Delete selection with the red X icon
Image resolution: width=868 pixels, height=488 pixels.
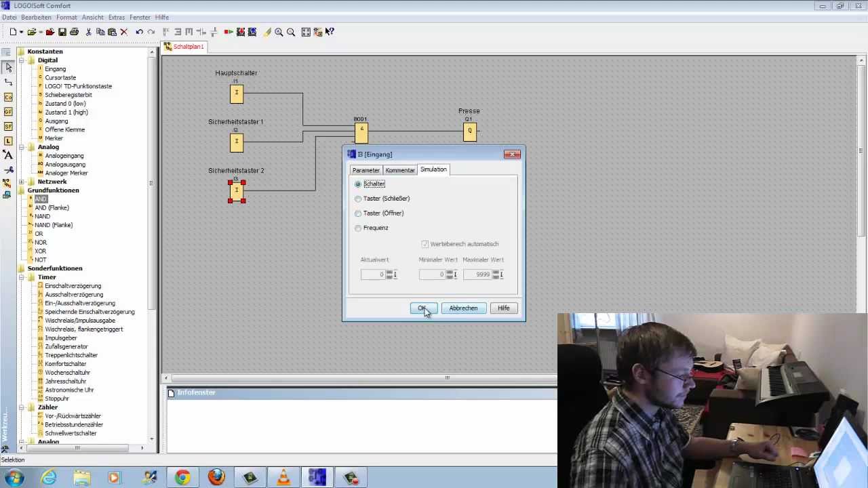click(124, 32)
